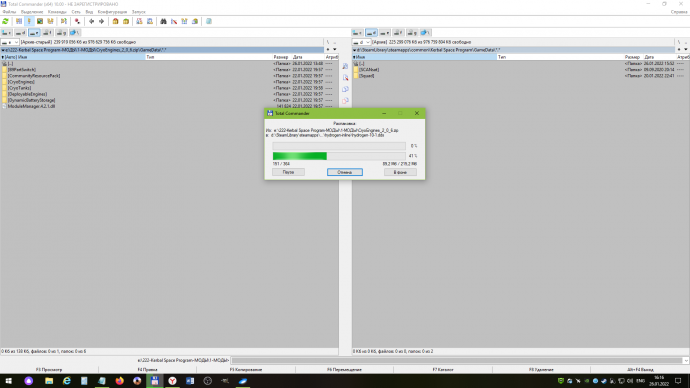690x388 pixels.
Task: Click the Swap panels toolbar icon
Action: point(64,21)
